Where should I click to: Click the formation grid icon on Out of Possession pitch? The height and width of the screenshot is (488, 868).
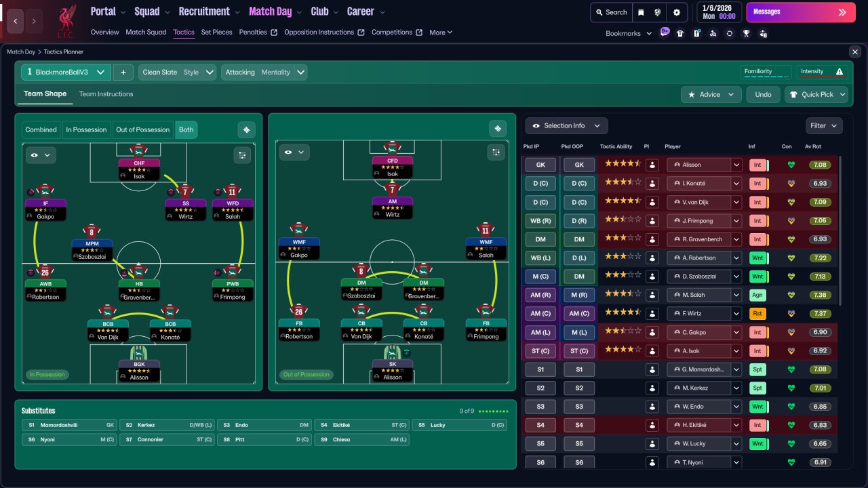[x=496, y=152]
